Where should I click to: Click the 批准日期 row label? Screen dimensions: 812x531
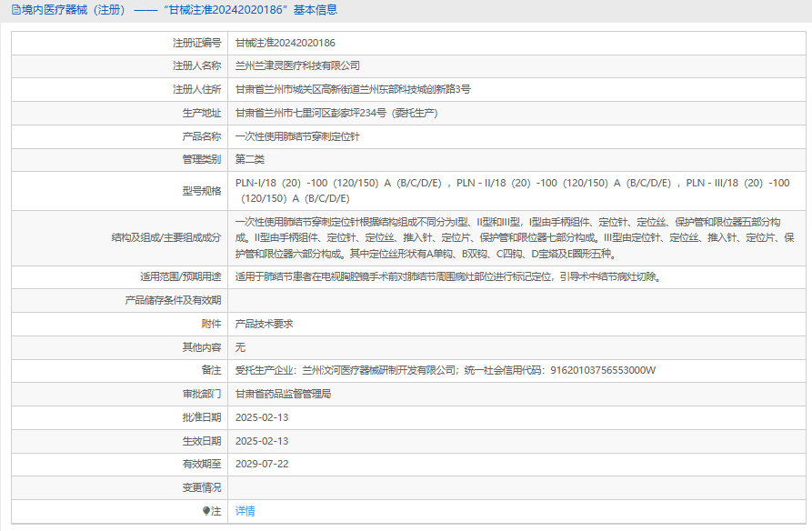[202, 417]
